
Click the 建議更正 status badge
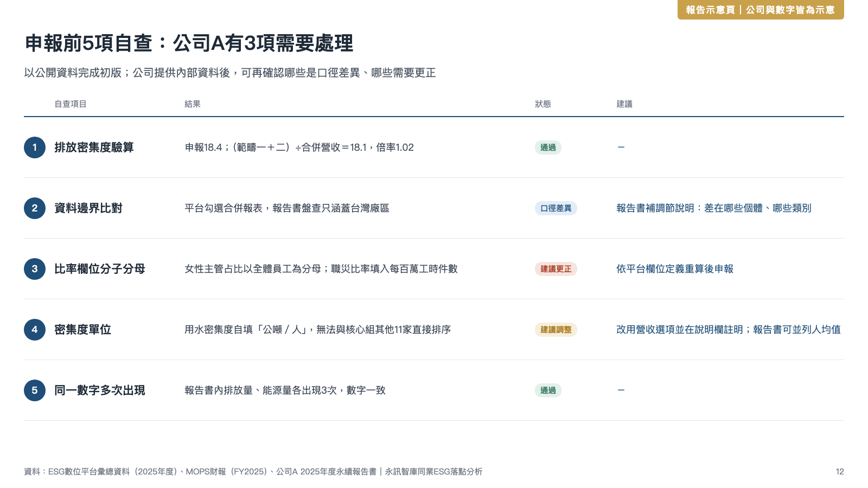(556, 269)
